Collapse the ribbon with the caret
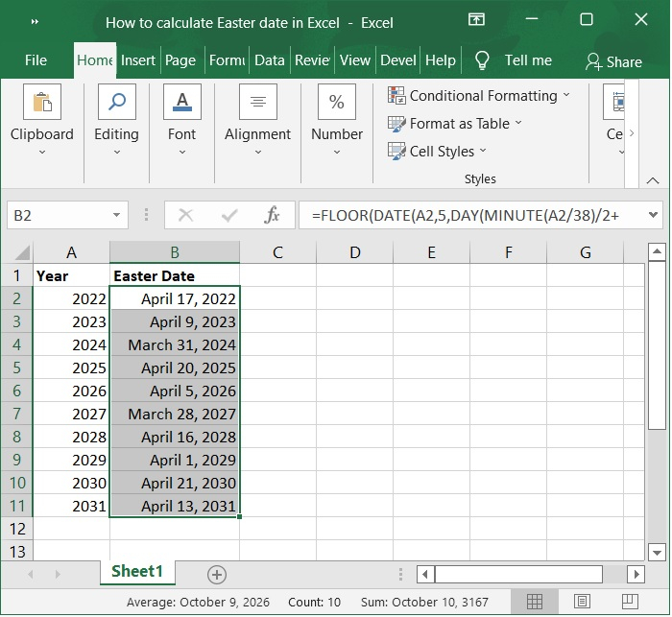 [x=653, y=180]
